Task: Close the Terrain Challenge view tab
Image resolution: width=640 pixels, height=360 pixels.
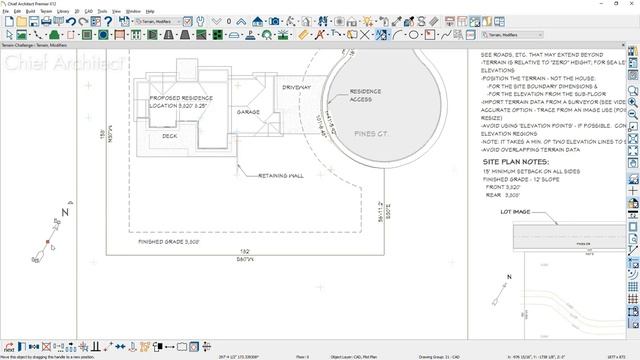Action: point(623,45)
